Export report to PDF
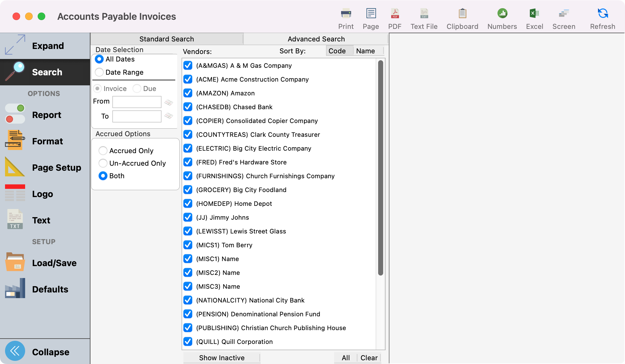 coord(395,14)
